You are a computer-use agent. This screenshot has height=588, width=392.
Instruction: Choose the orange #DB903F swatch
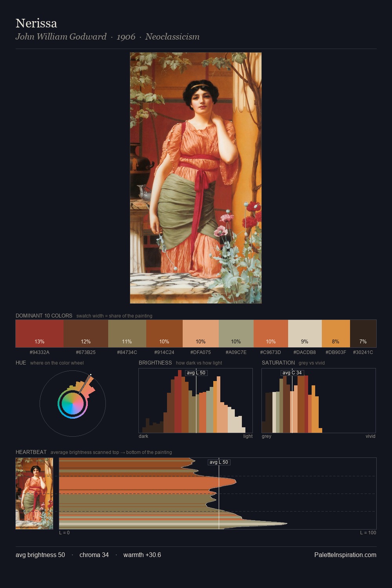pyautogui.click(x=336, y=334)
